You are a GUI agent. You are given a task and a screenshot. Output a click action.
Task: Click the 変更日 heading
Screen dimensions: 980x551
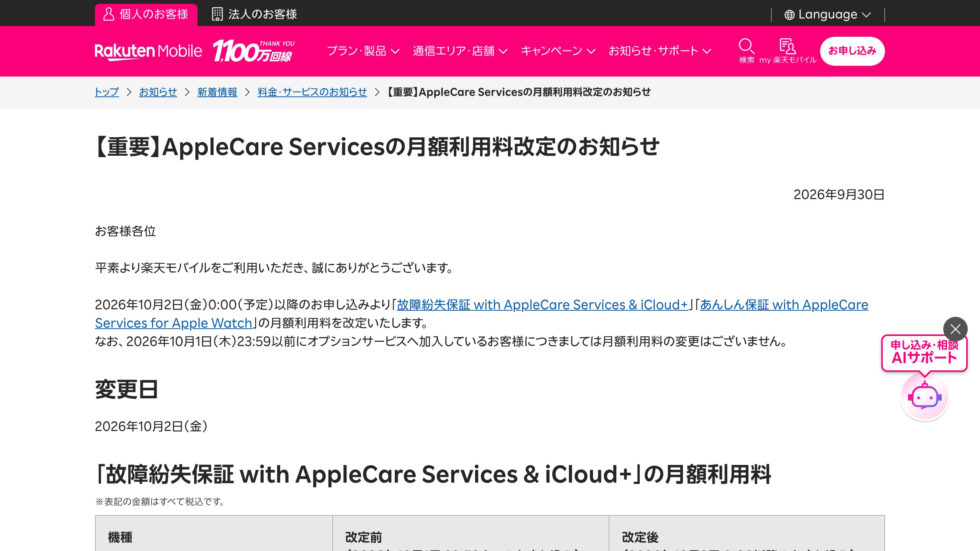click(x=126, y=390)
